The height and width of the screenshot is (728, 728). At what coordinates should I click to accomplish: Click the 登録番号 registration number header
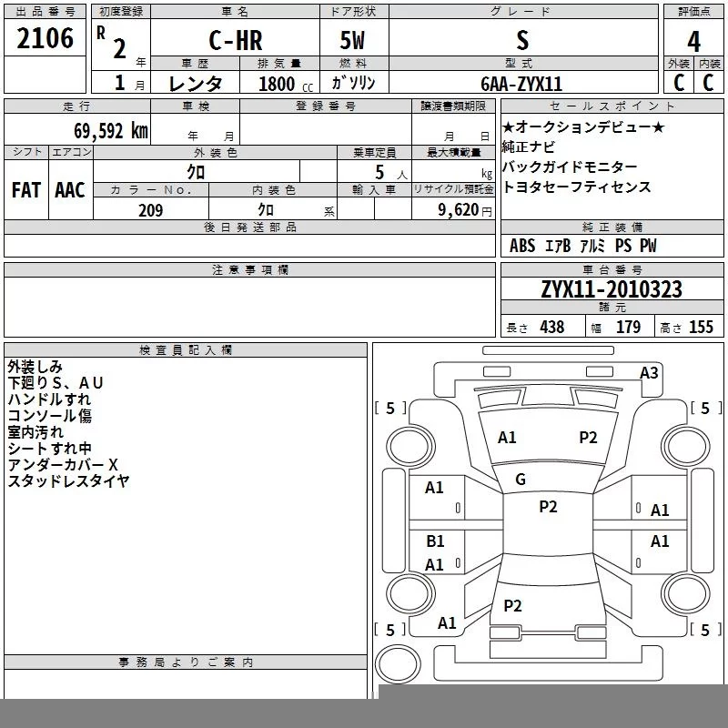click(x=326, y=106)
